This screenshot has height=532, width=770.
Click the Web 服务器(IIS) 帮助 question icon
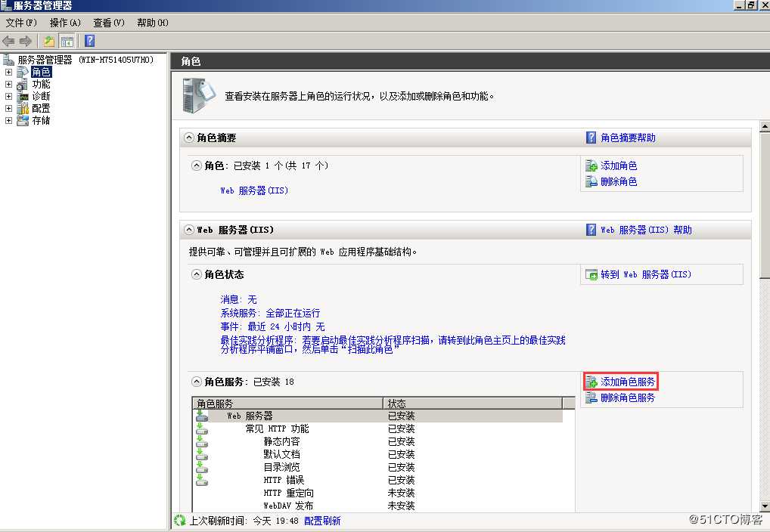591,230
